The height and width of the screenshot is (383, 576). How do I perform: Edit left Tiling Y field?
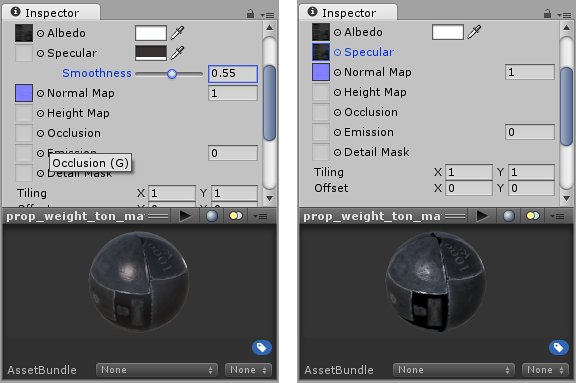click(235, 193)
